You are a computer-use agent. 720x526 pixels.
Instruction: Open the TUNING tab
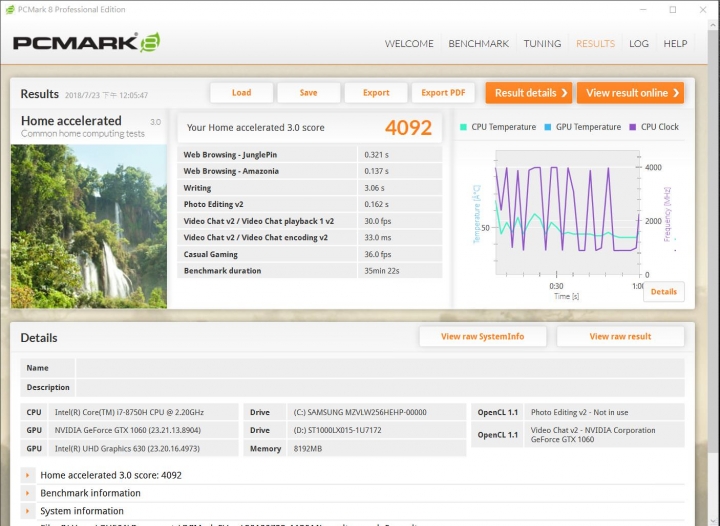click(x=542, y=44)
